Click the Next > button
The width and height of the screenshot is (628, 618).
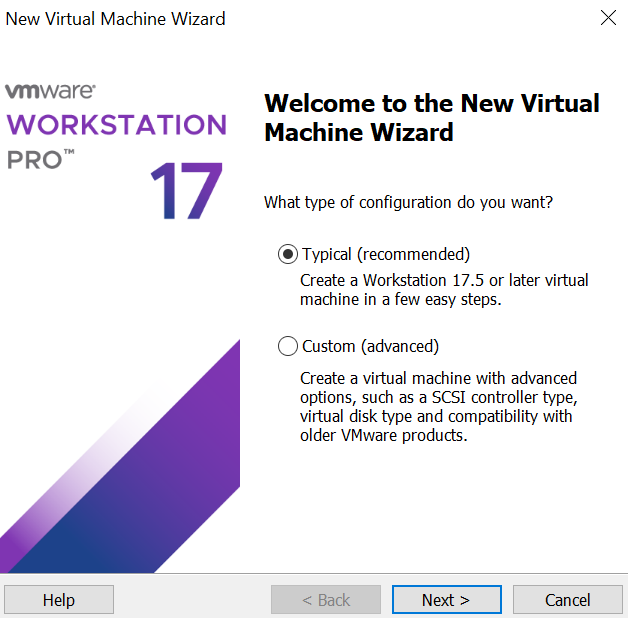(x=446, y=600)
